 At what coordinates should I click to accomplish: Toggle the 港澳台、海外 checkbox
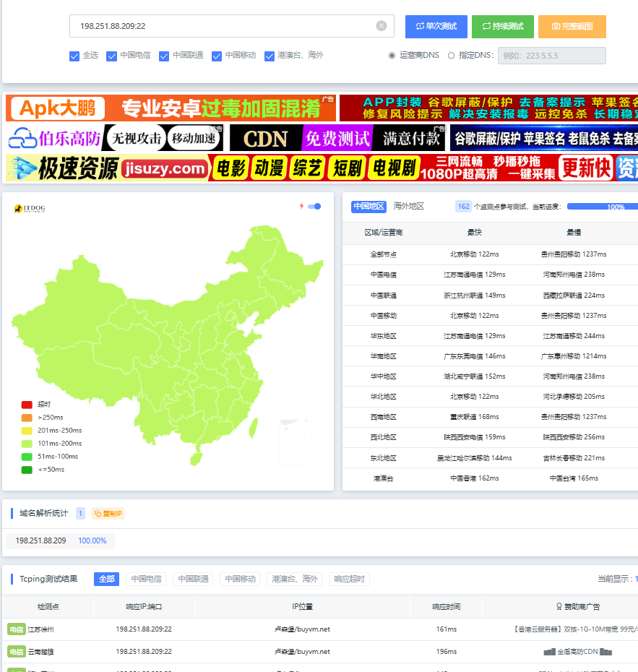(x=270, y=56)
